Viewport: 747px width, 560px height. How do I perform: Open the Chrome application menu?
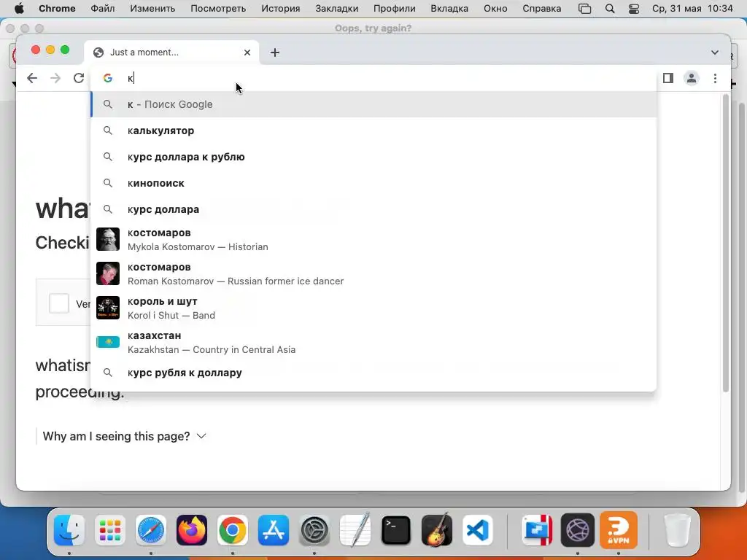57,9
